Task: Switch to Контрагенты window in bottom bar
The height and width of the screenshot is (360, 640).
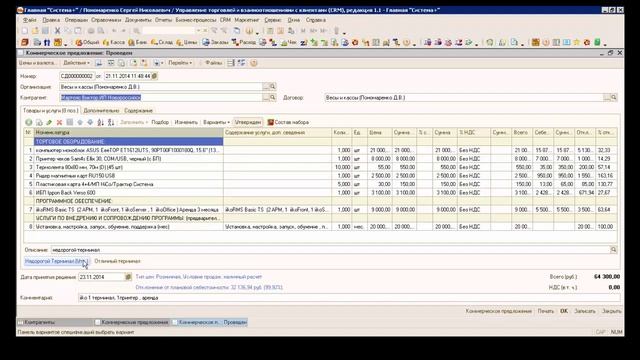Action: (x=55, y=322)
